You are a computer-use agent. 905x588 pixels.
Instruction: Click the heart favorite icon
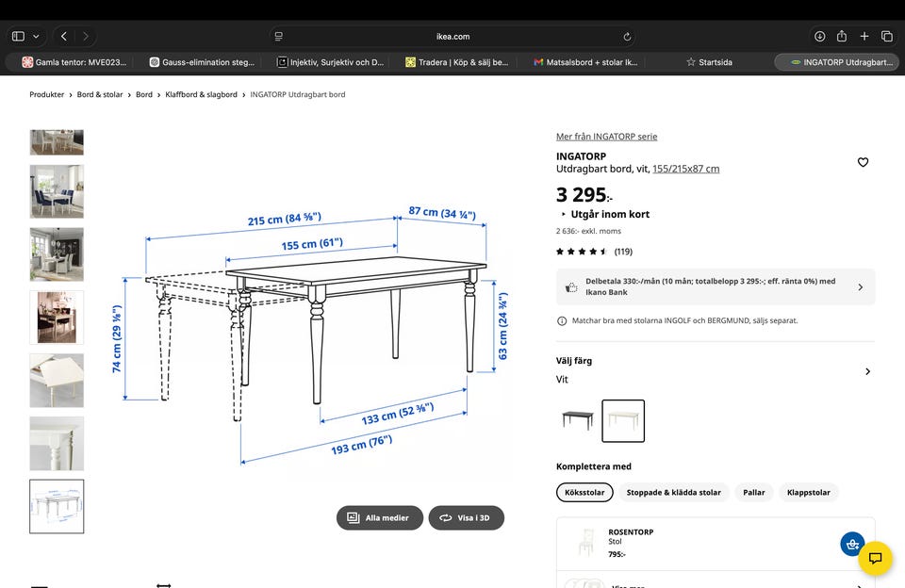(x=863, y=163)
